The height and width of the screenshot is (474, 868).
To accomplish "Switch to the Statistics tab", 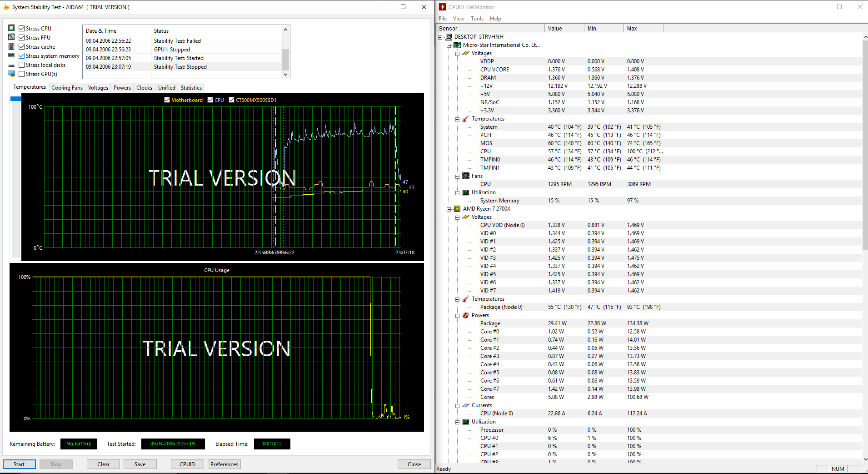I will coord(191,88).
